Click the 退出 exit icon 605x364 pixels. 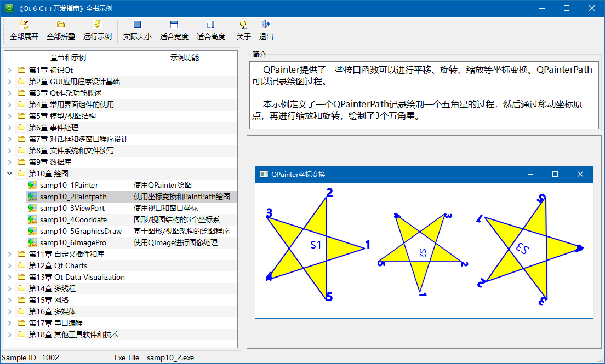coord(266,25)
